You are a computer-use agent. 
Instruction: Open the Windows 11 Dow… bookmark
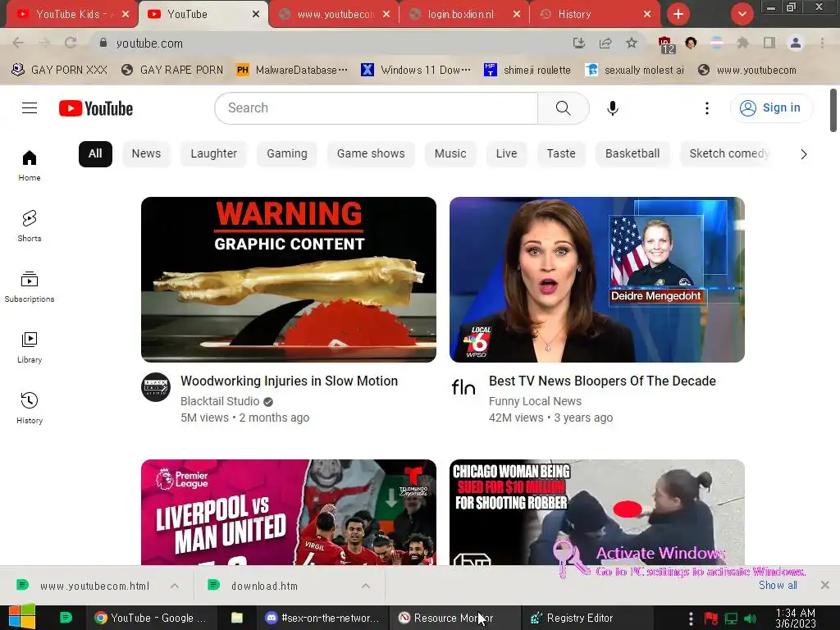pos(416,71)
